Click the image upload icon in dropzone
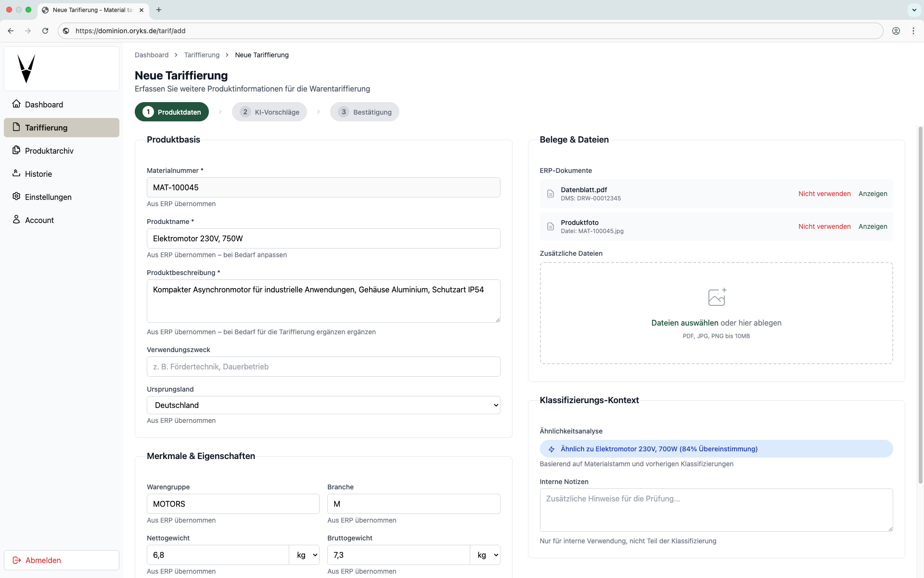Image resolution: width=924 pixels, height=578 pixels. (717, 297)
